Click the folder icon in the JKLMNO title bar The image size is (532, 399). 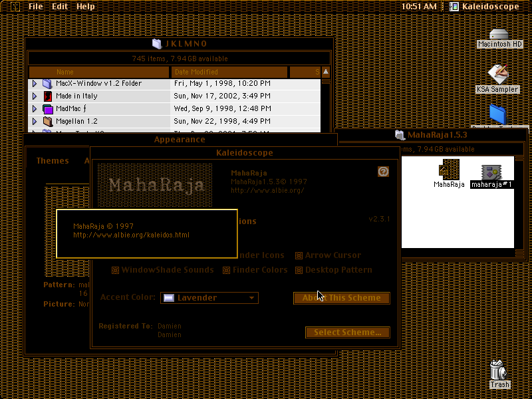[157, 43]
